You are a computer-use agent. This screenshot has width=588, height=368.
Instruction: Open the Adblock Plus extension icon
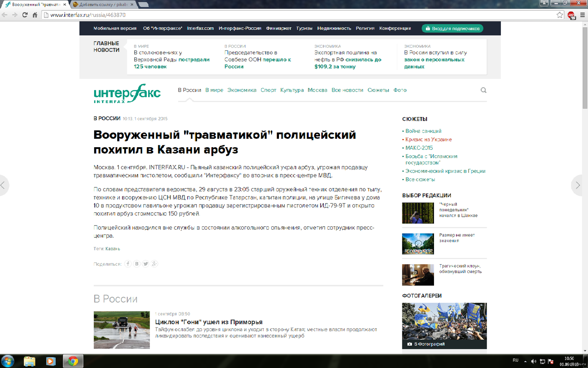(x=571, y=15)
